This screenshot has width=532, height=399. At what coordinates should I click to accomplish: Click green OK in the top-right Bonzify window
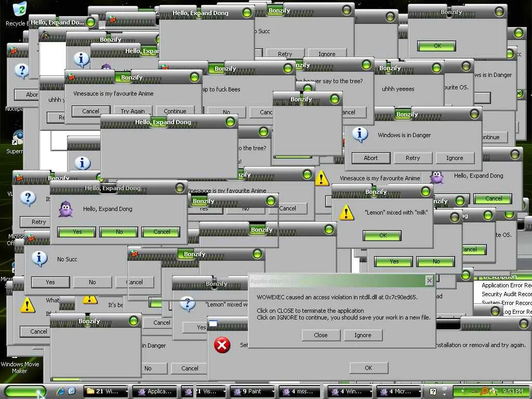click(437, 46)
